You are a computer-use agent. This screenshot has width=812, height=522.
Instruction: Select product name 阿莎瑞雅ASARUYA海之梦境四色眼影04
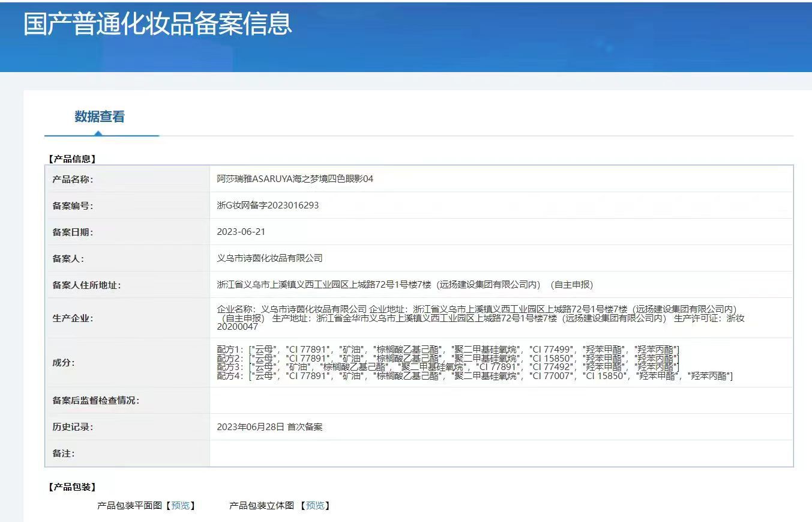click(295, 179)
